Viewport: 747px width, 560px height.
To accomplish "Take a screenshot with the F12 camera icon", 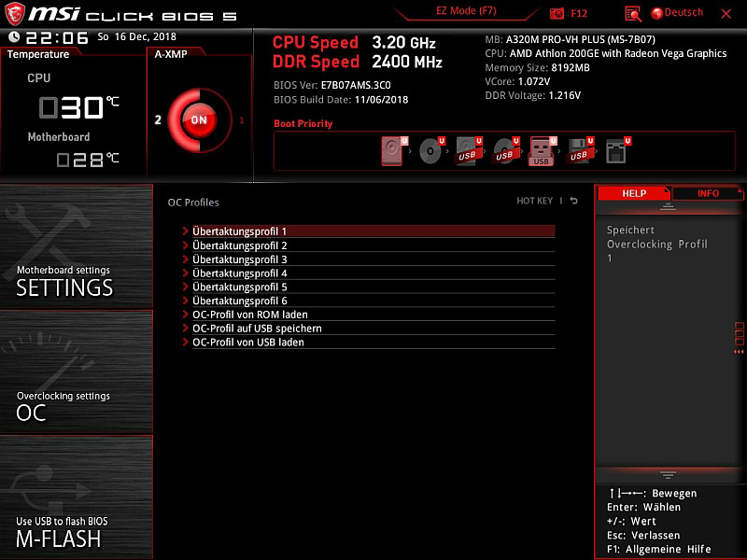I will click(x=557, y=13).
